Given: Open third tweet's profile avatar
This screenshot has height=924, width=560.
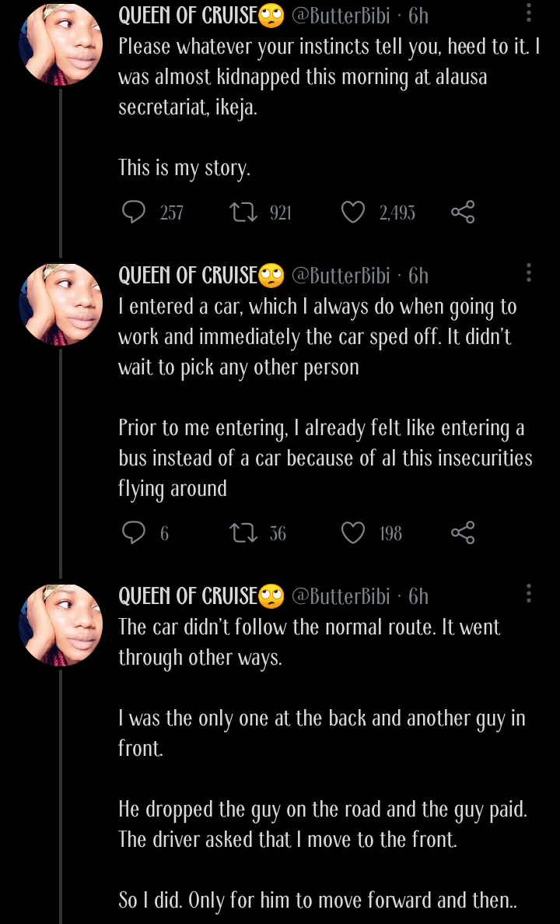Looking at the screenshot, I should click(61, 624).
